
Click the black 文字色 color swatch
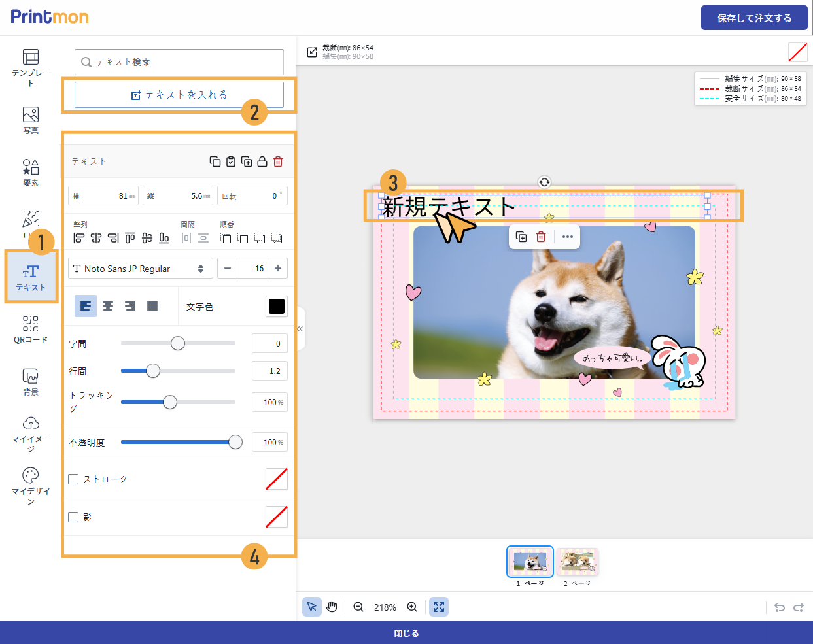pos(277,306)
